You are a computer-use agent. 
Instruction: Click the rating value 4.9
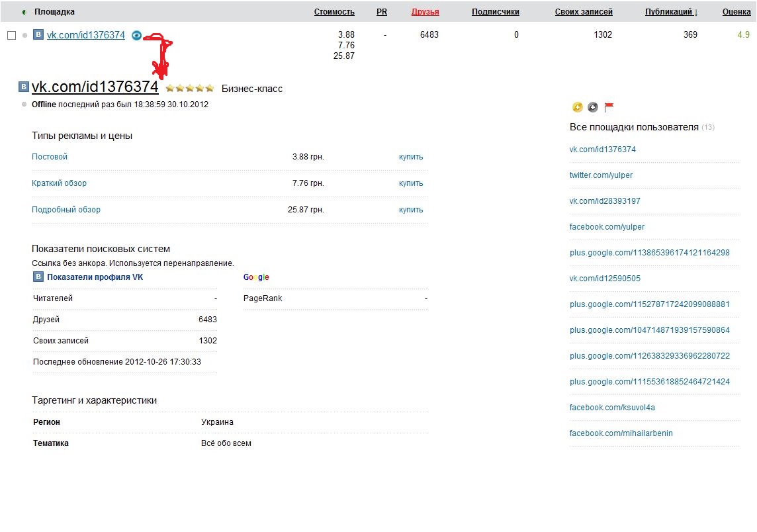point(744,35)
